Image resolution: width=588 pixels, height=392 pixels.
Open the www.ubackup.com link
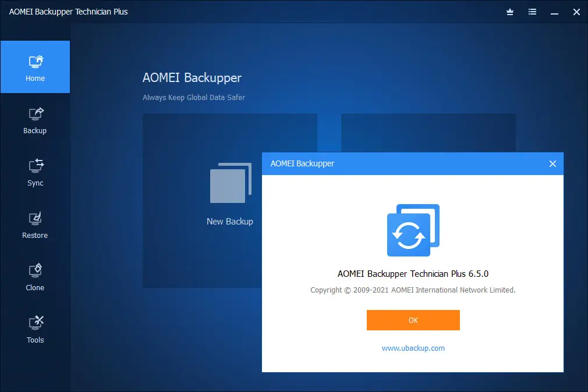(x=413, y=348)
